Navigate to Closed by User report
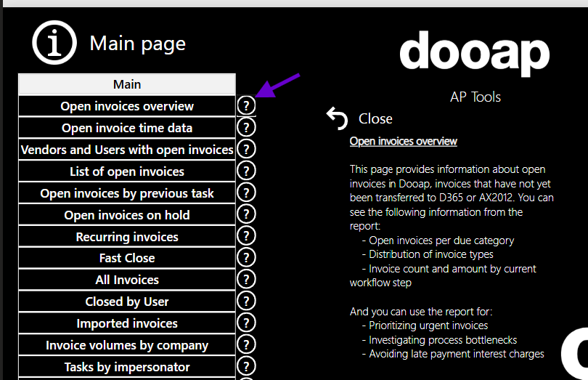The height and width of the screenshot is (380, 588). (x=127, y=302)
